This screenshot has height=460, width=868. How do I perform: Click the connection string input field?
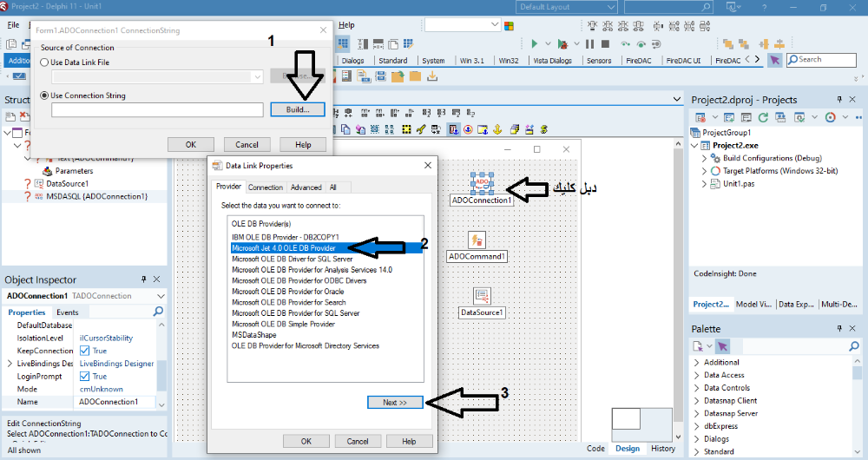click(157, 110)
